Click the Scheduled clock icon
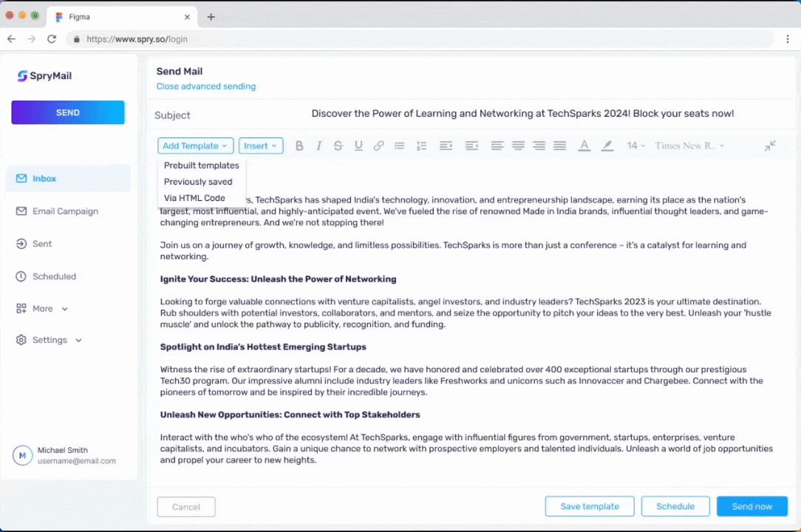Image resolution: width=801 pixels, height=532 pixels. click(21, 276)
